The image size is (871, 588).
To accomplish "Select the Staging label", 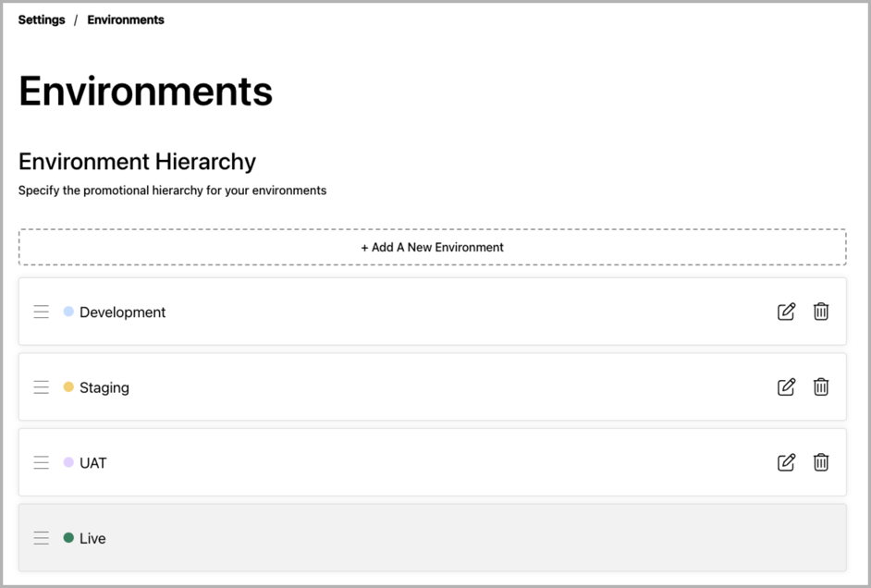I will [x=104, y=387].
